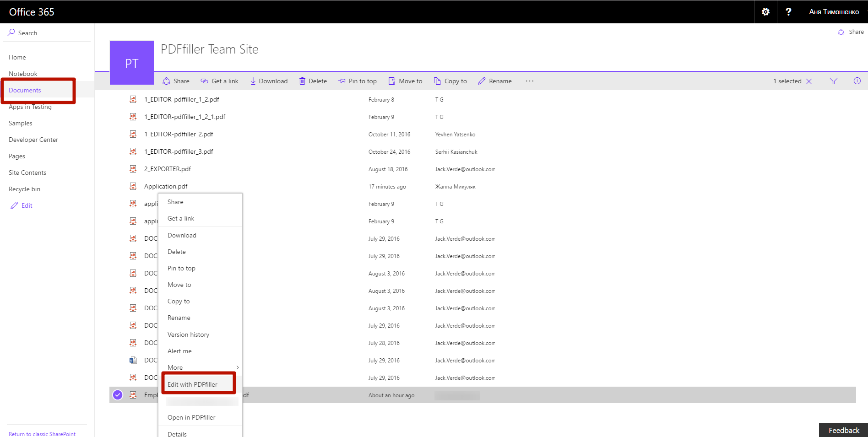868x437 pixels.
Task: Click the Word document icon in file list
Action: pyautogui.click(x=133, y=360)
